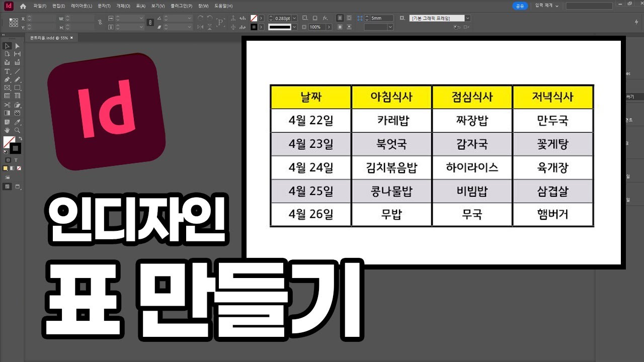Image resolution: width=644 pixels, height=362 pixels.
Task: Select the Direct Selection tool
Action: click(17, 46)
